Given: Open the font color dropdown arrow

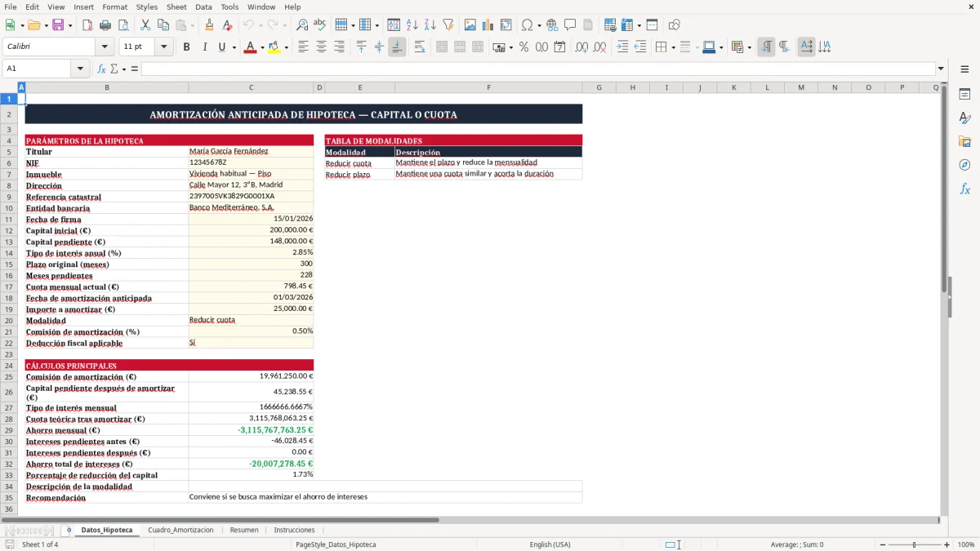Looking at the screenshot, I should click(x=261, y=47).
